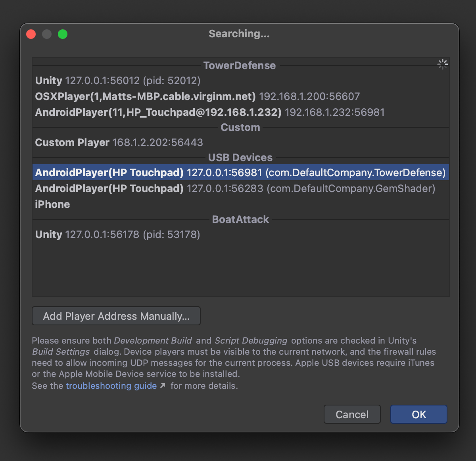Cancel the player search dialog
The width and height of the screenshot is (476, 461).
point(352,414)
